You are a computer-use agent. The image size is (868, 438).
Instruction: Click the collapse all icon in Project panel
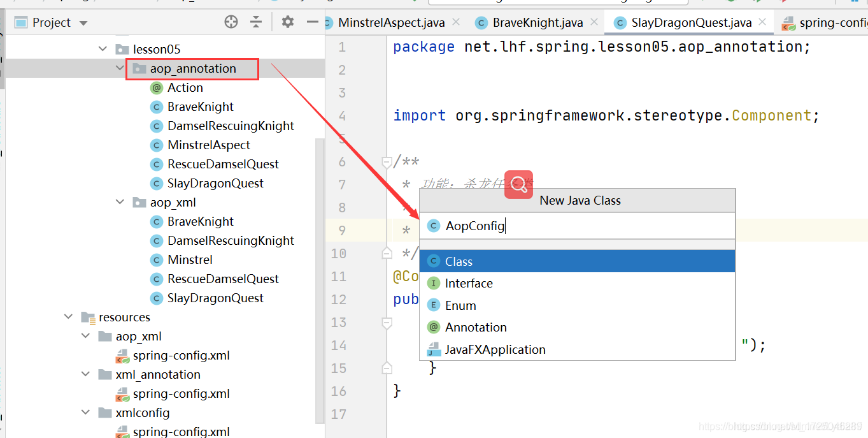[x=256, y=22]
